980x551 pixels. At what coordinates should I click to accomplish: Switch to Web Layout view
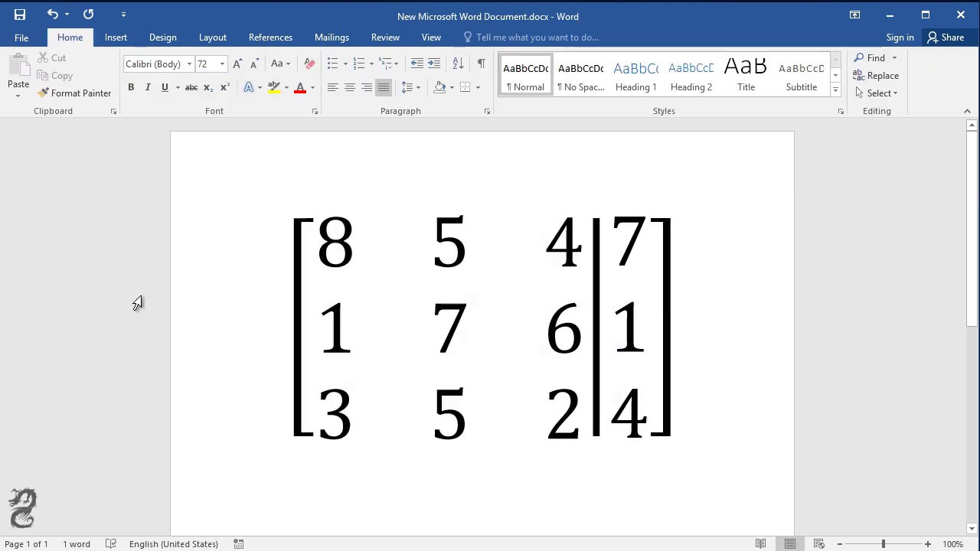click(818, 544)
